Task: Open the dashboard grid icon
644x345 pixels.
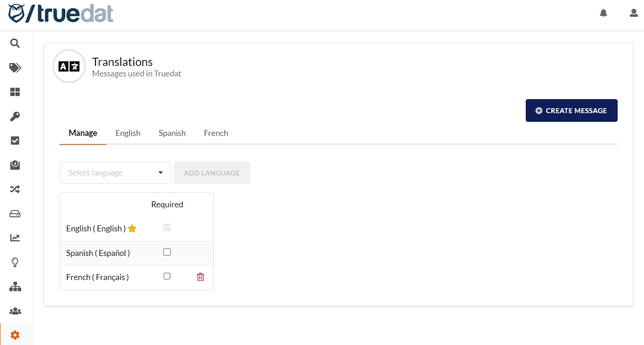Action: click(15, 92)
